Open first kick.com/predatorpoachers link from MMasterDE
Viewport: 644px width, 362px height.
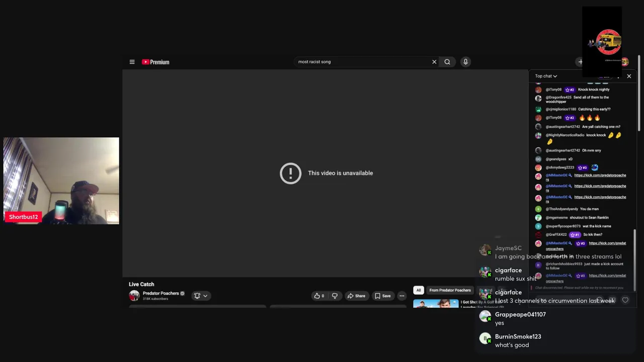600,175
